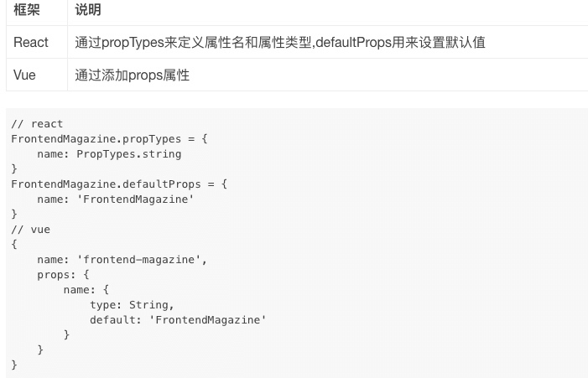Click the props: { code line
Screen dimensions: 588x378
pos(63,275)
